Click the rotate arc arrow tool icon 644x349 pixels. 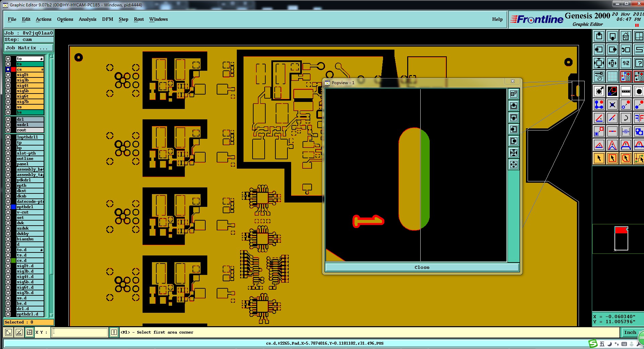click(x=626, y=118)
